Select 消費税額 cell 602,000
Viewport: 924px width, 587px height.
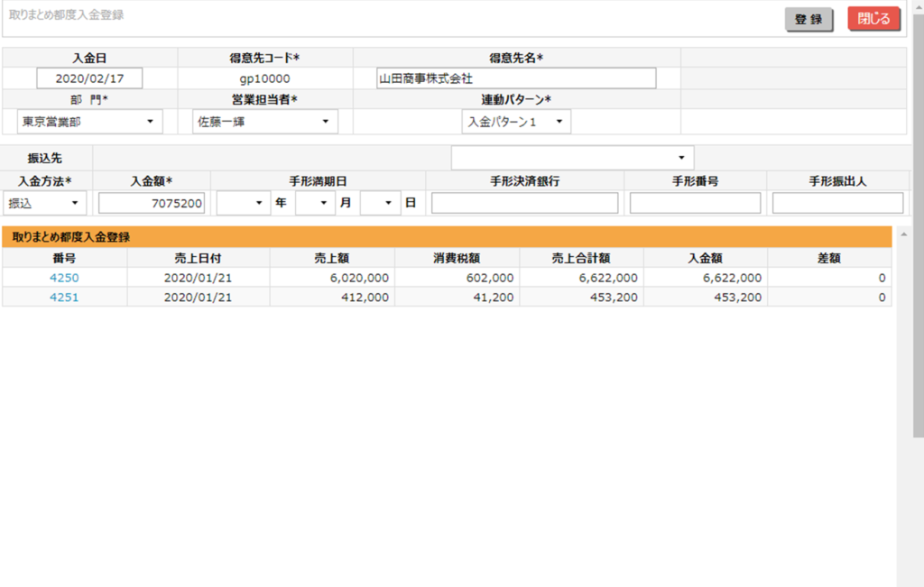point(457,278)
